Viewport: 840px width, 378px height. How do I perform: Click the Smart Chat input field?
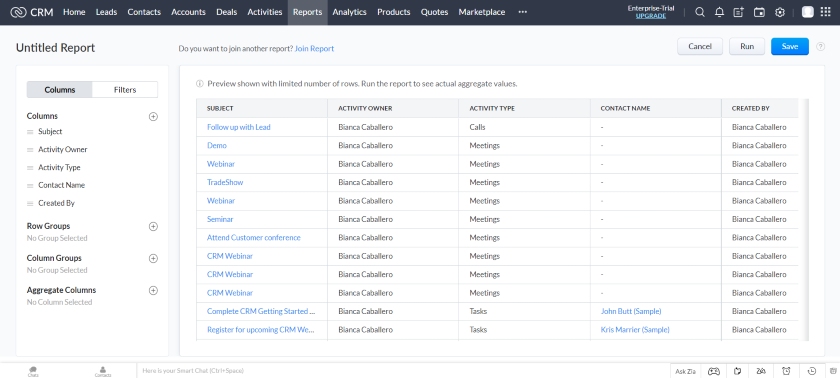403,371
